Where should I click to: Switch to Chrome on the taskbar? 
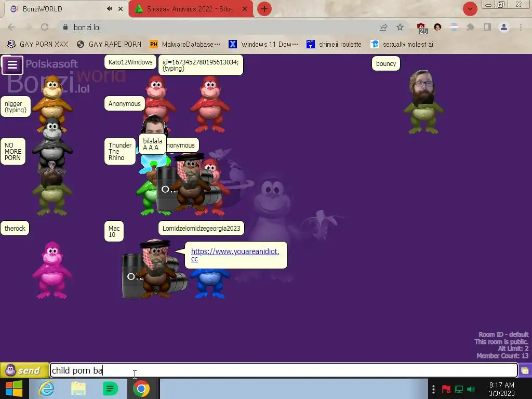click(141, 389)
